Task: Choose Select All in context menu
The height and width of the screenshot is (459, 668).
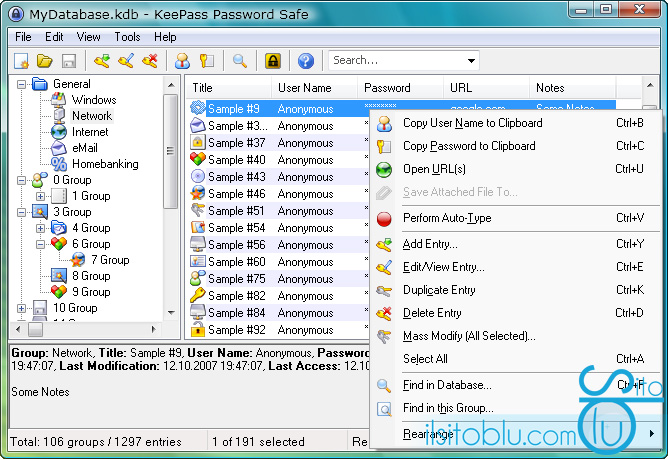Action: point(515,359)
